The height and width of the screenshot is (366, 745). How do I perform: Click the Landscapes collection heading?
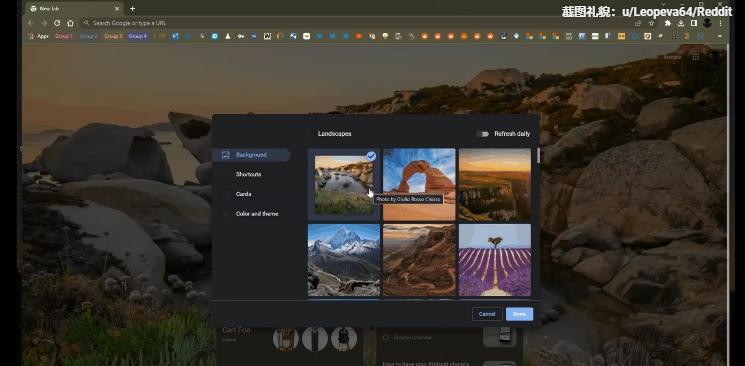334,134
